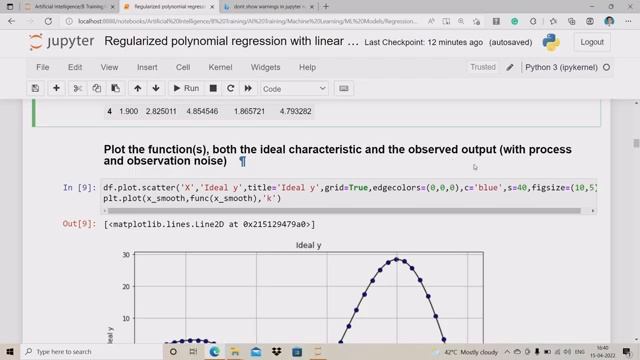Restart kernel and run all cells icon
Viewport: 640px width, 360px height.
coord(248,89)
